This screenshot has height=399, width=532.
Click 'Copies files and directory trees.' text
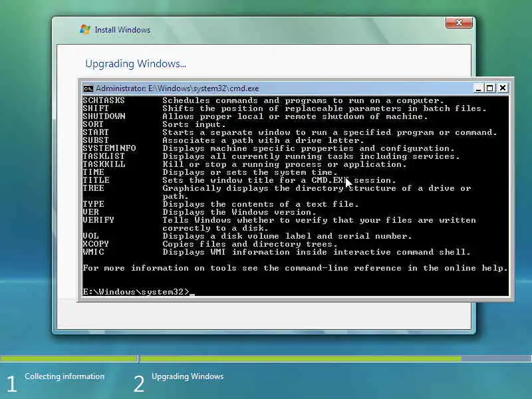click(x=250, y=244)
